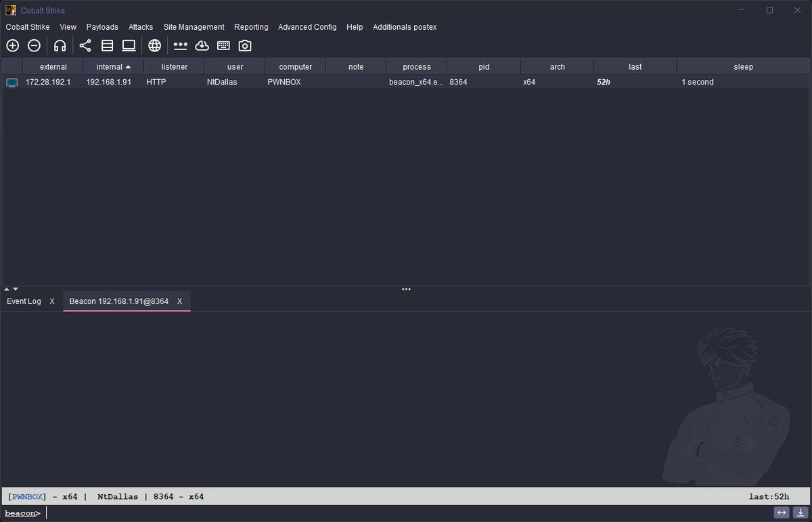This screenshot has width=812, height=522.
Task: Click the Cobalt Strike app icon in the title bar
Action: click(11, 10)
